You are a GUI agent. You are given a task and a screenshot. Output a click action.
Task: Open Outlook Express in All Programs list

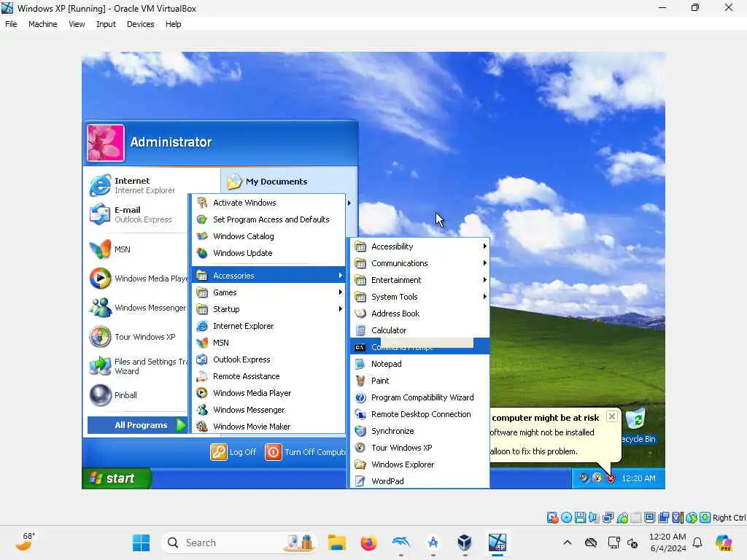point(268,359)
